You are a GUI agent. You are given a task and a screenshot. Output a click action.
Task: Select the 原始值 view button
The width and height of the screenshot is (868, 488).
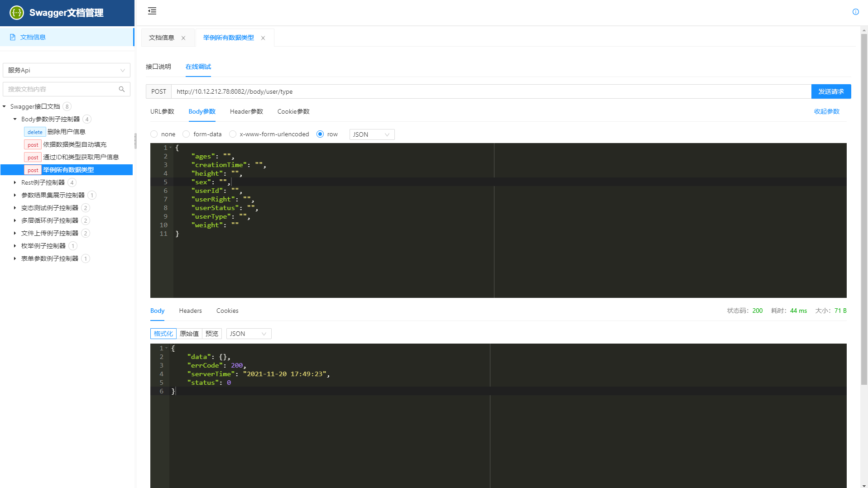pos(189,334)
